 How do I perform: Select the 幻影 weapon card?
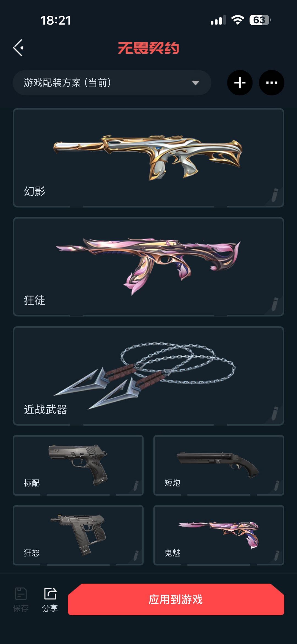tap(148, 158)
